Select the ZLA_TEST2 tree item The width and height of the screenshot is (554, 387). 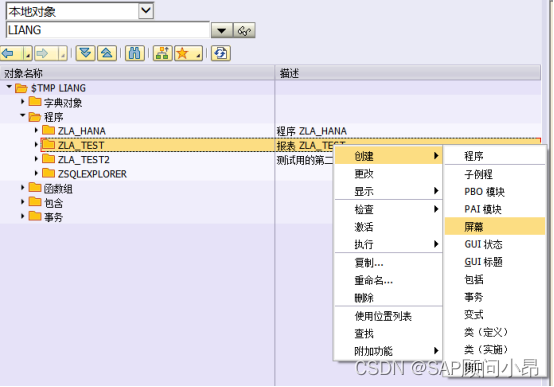click(x=84, y=160)
